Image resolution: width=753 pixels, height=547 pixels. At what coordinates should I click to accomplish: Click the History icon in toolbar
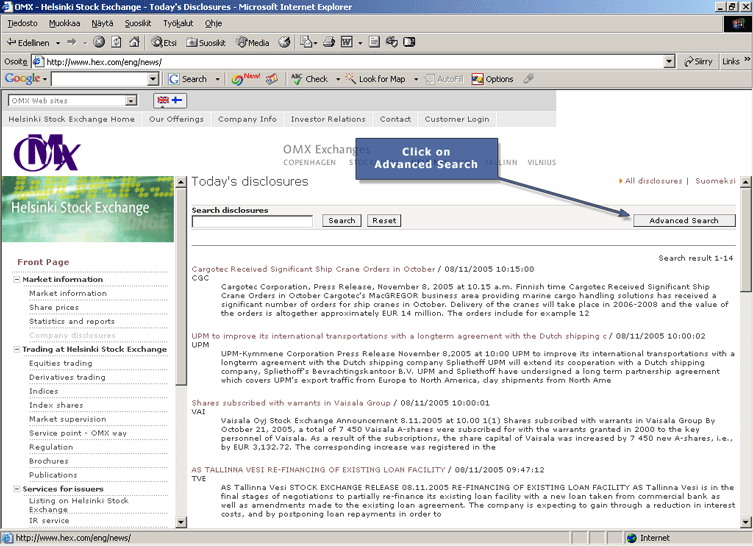pyautogui.click(x=284, y=42)
